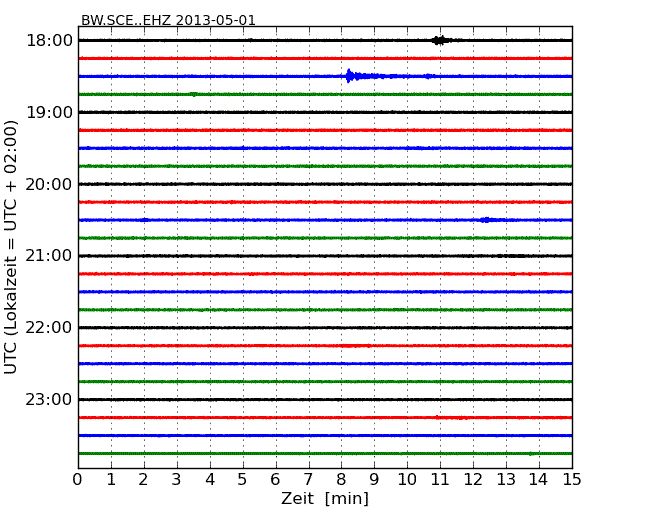Click the x-axis tick label 15
The image size is (650, 520).
[571, 480]
